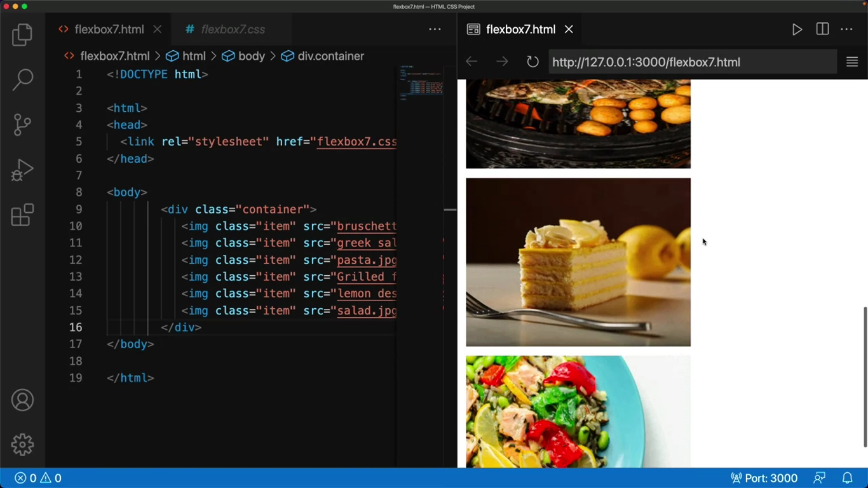Select the flexbox7.html editor tab
The width and height of the screenshot is (868, 488).
pyautogui.click(x=109, y=29)
